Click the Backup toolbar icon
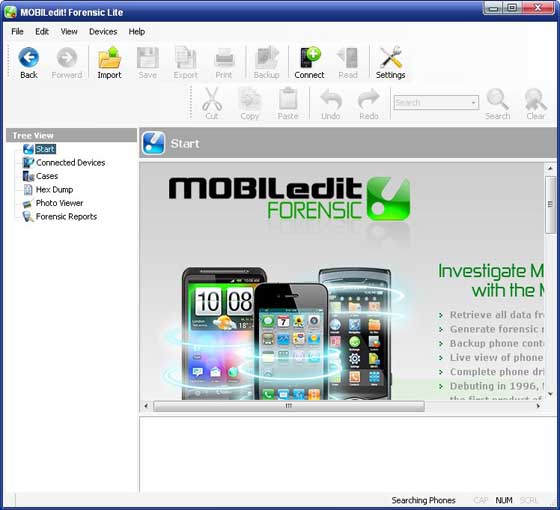The height and width of the screenshot is (510, 560). point(266,58)
